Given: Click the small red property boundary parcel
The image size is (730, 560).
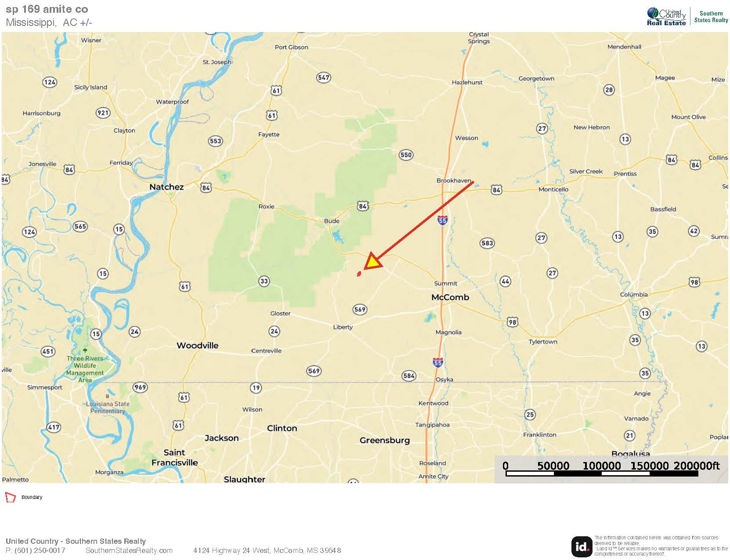Looking at the screenshot, I should (x=359, y=274).
